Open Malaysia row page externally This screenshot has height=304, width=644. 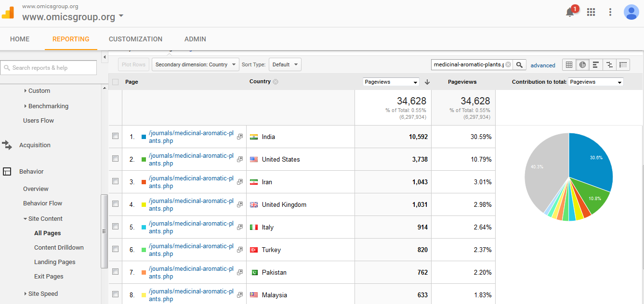pos(240,295)
